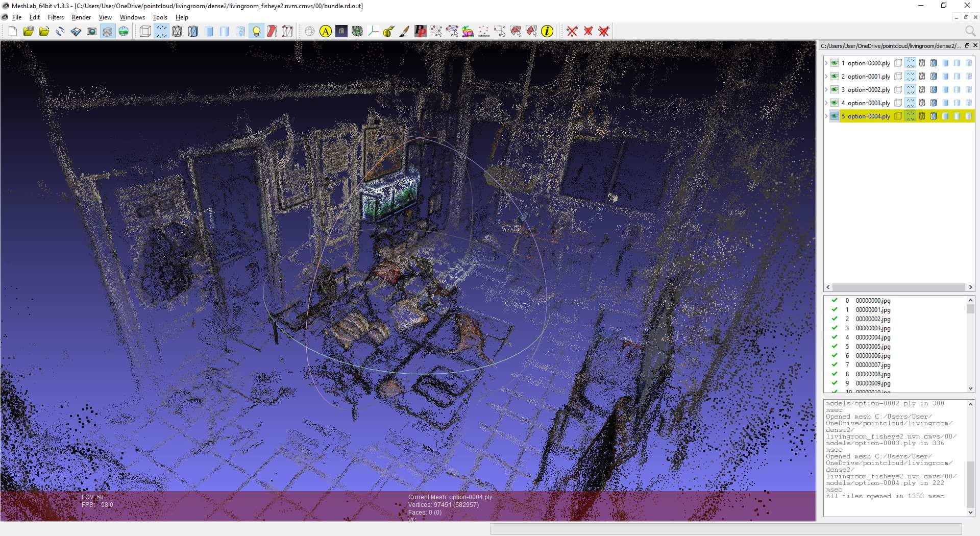Click the PP Pick Points tool icon

420,32
